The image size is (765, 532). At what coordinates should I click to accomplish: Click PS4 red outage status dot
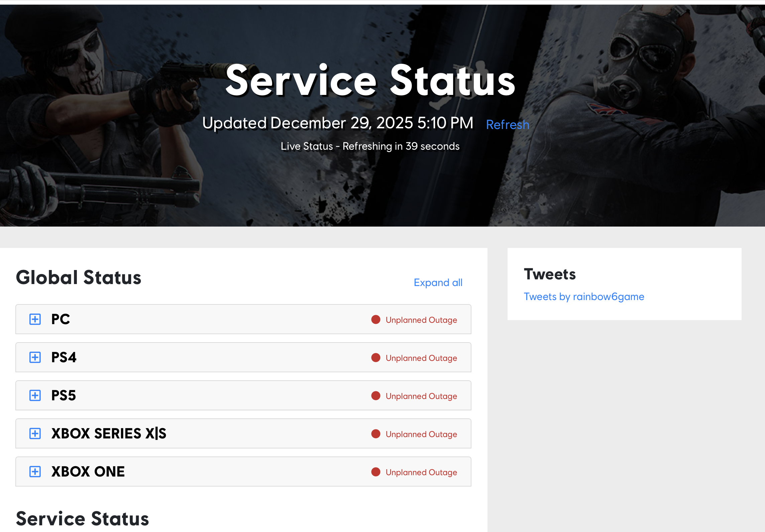376,358
